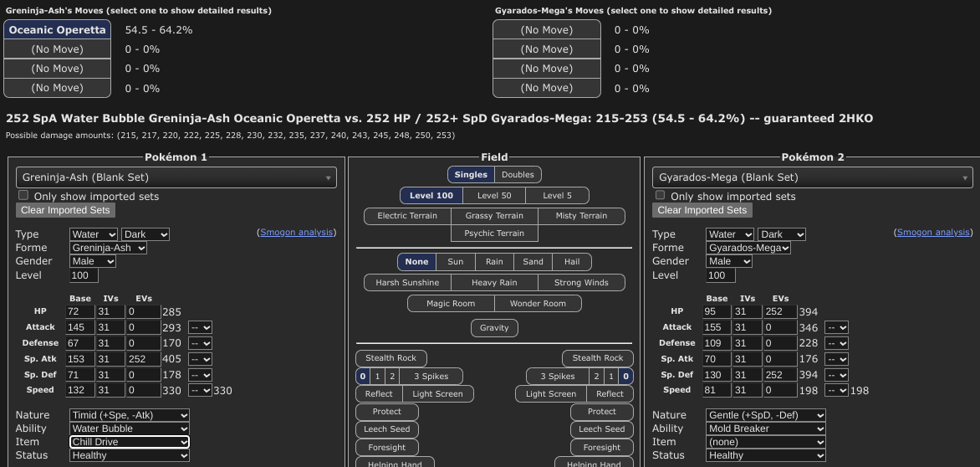
Task: Set weather to Hail
Action: [572, 262]
